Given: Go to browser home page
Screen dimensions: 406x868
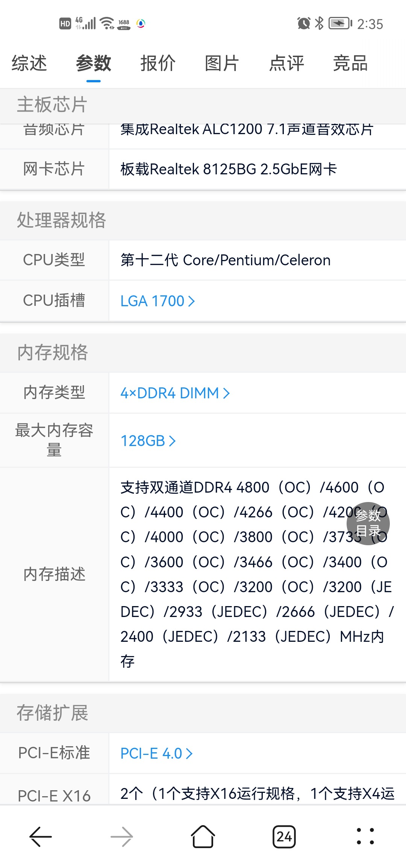Looking at the screenshot, I should (x=203, y=836).
